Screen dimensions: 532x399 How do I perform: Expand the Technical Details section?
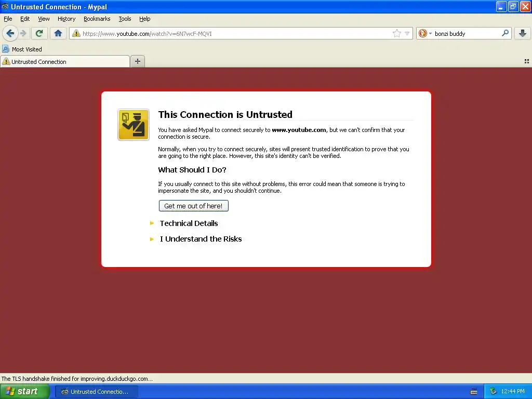[x=189, y=223]
